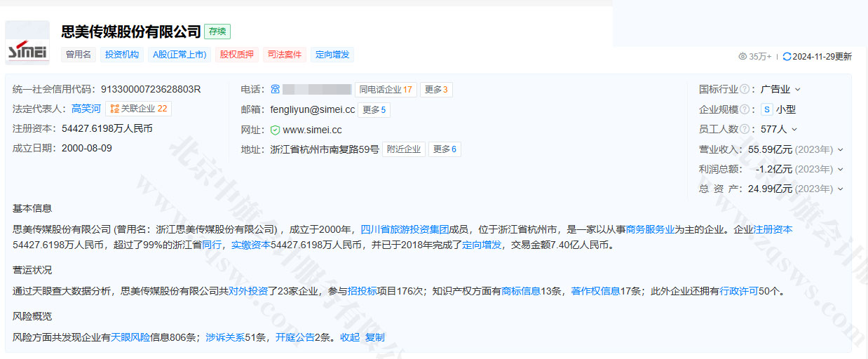Click 关联企业 22 button
The image size is (868, 359).
point(138,109)
